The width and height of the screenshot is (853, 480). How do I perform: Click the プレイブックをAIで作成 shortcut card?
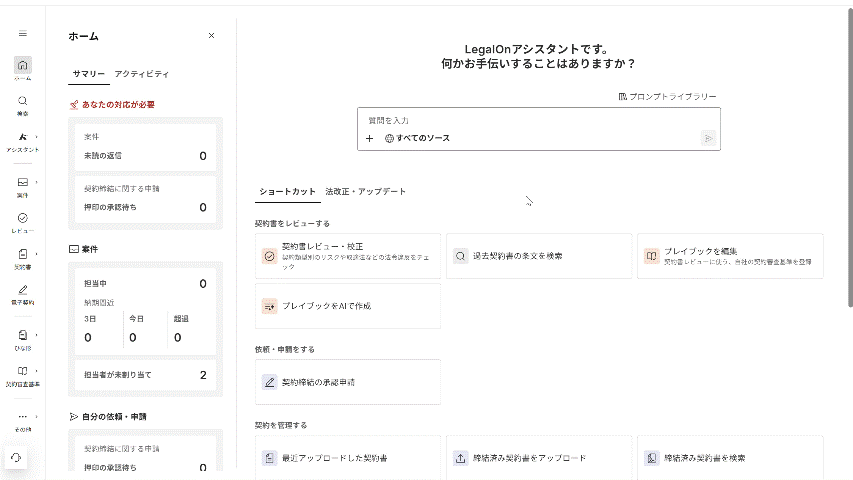[347, 306]
